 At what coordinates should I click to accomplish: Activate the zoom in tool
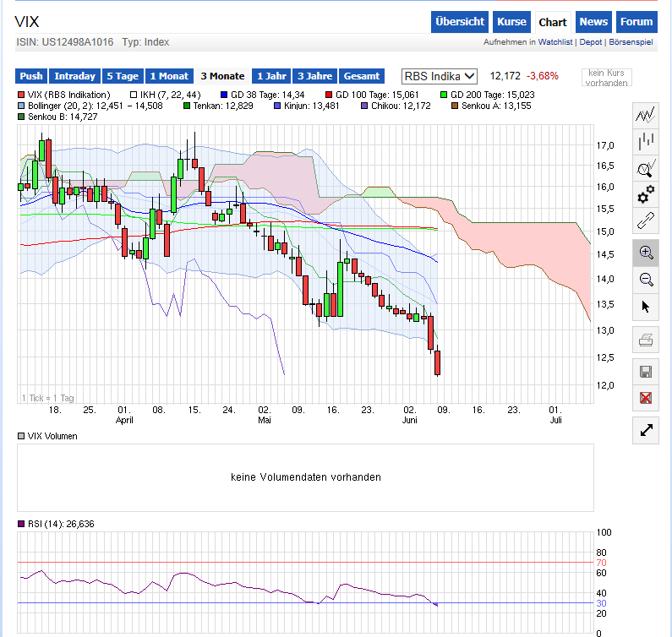[647, 252]
